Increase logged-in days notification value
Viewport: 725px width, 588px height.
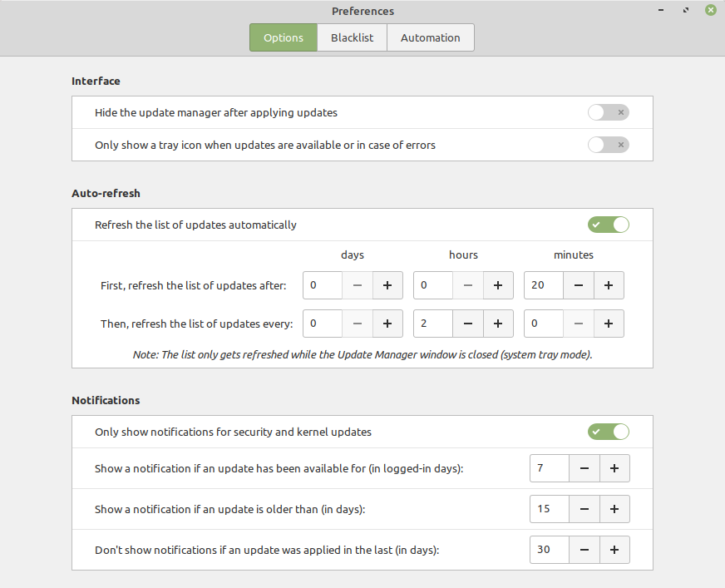coord(614,468)
